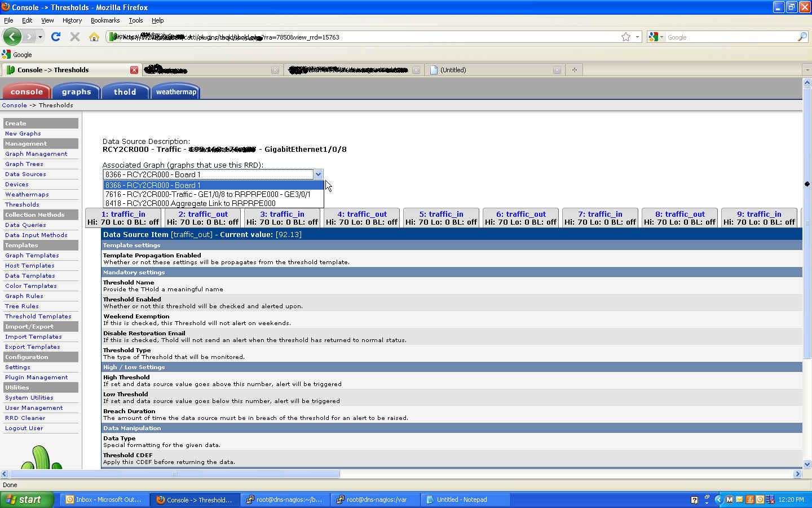This screenshot has height=508, width=812.
Task: Switch to the console tab
Action: [27, 91]
